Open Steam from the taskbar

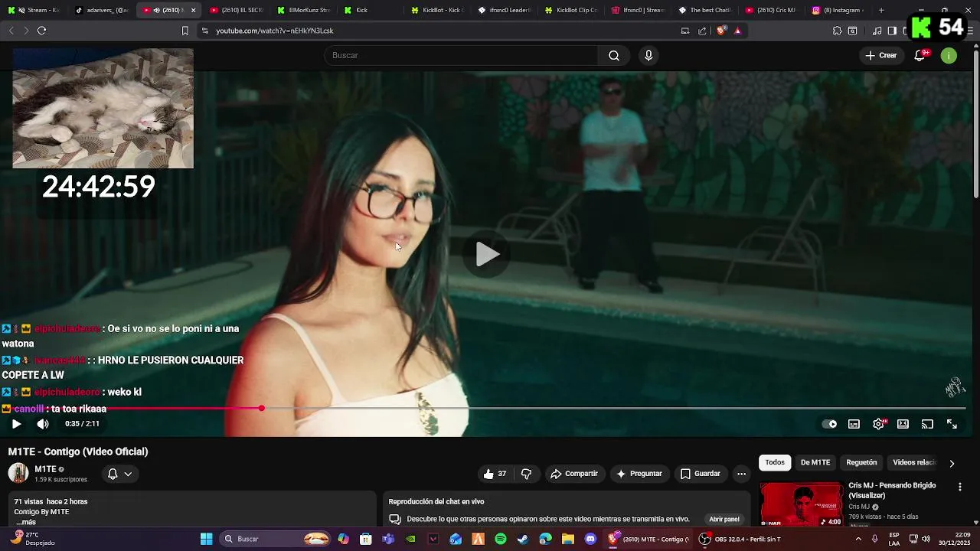coord(523,539)
